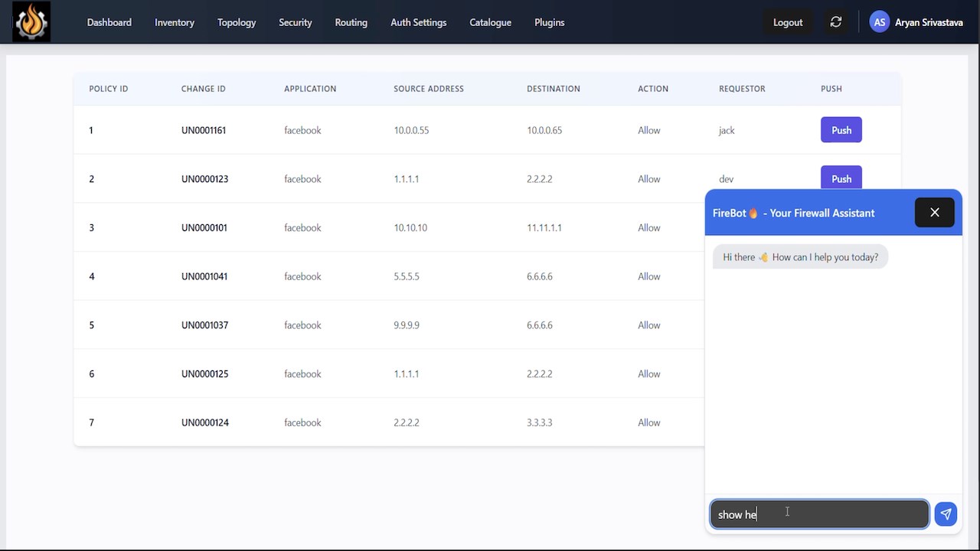
Task: Go to the Topology page
Action: pos(237,22)
